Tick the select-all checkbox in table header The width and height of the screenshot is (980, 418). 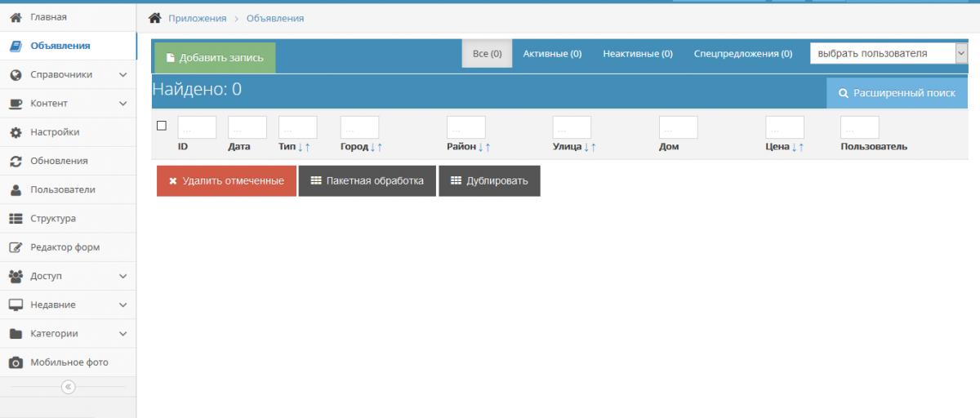(162, 126)
